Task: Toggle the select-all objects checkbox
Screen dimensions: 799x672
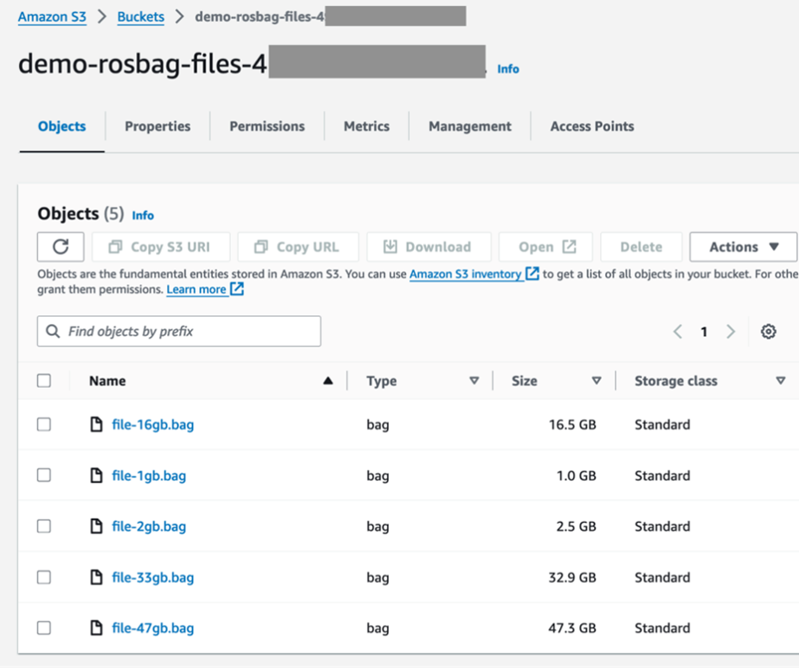Action: click(x=44, y=380)
